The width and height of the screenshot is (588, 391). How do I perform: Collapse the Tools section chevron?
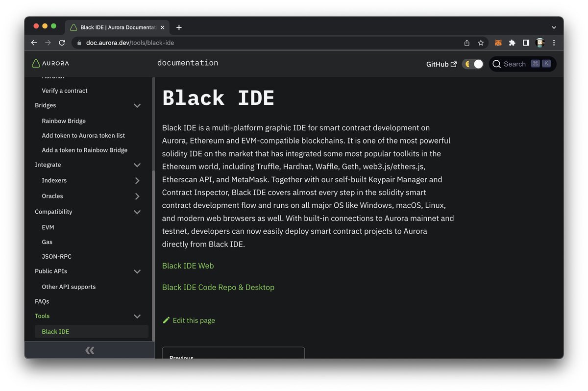point(137,316)
